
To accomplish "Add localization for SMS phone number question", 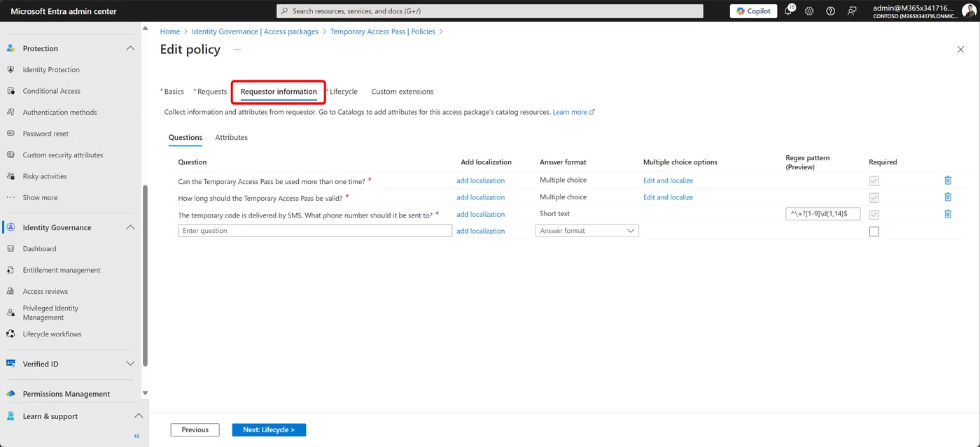I will 480,215.
